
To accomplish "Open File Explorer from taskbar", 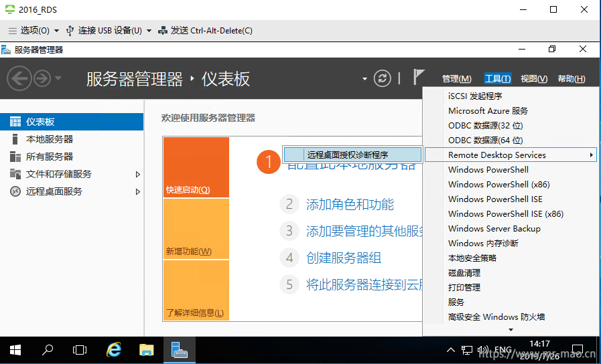I will click(x=146, y=350).
